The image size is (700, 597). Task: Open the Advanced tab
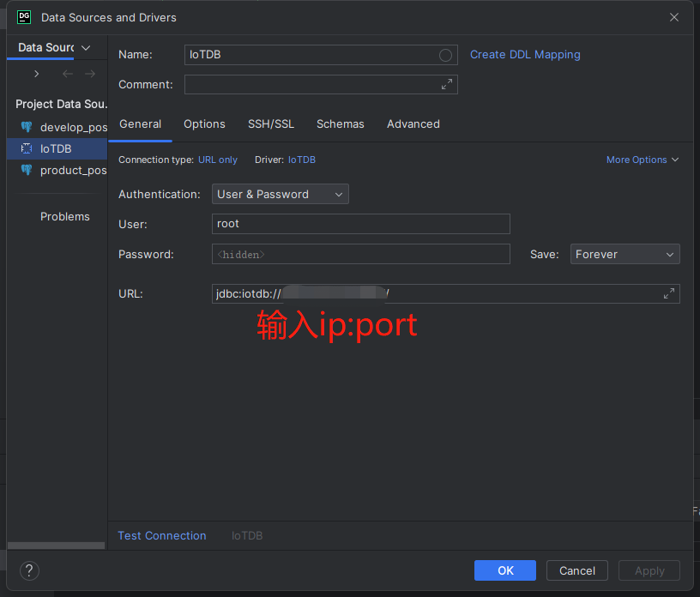click(413, 124)
